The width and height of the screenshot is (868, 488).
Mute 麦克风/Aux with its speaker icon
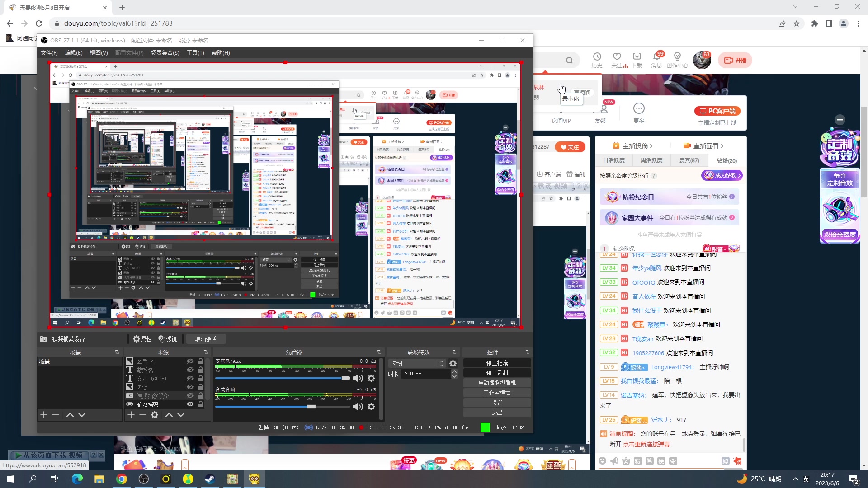point(359,378)
